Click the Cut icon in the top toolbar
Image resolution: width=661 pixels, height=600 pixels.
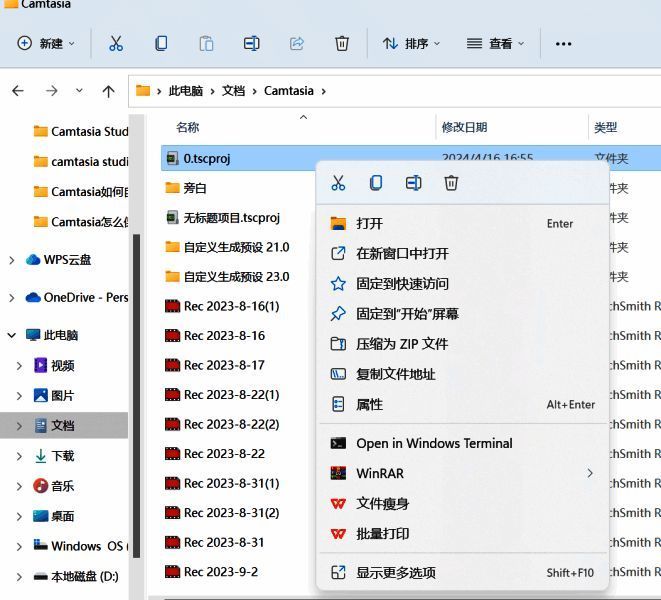[x=116, y=43]
